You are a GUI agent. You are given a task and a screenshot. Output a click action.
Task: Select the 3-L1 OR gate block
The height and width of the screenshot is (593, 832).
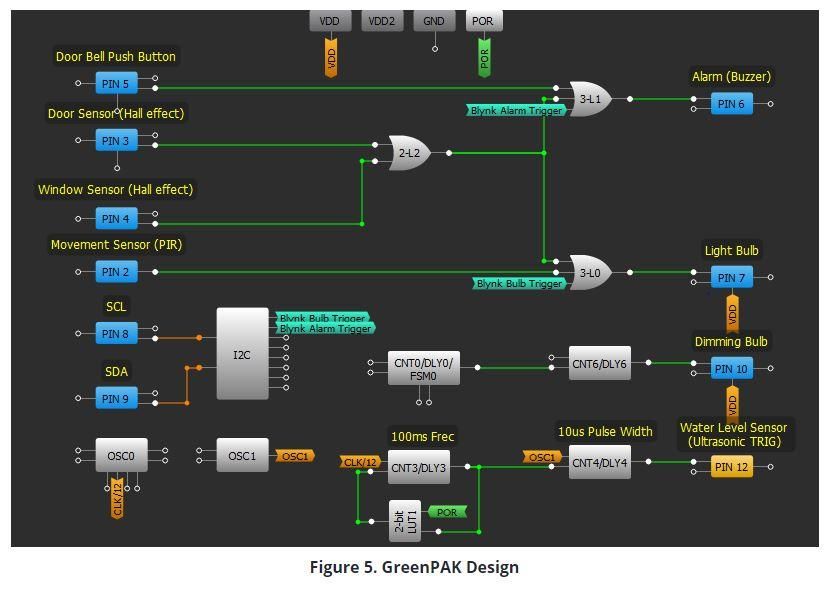point(590,99)
